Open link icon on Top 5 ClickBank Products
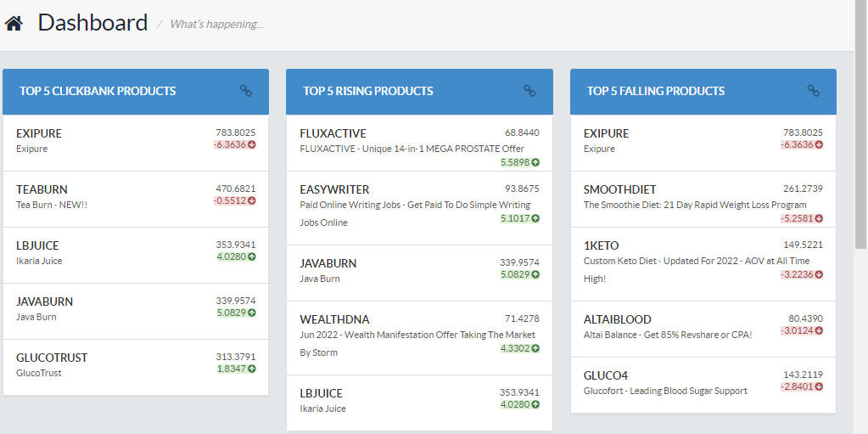The image size is (868, 434). coord(246,90)
